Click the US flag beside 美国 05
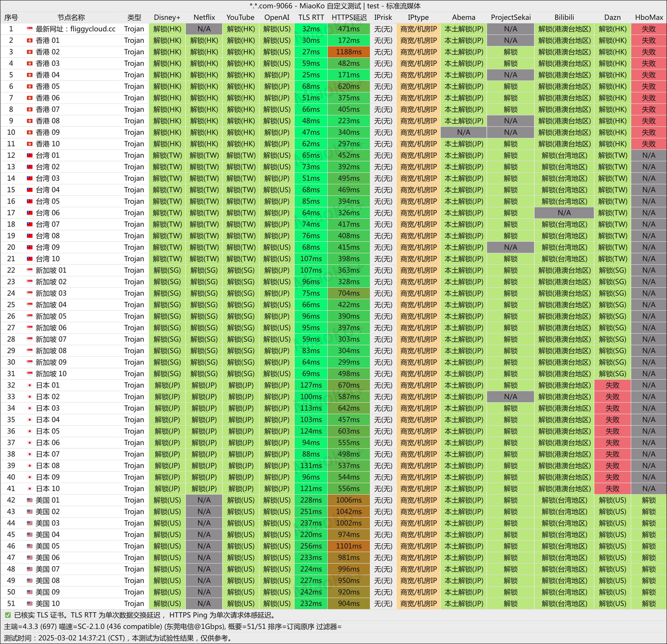The image size is (667, 644). [x=30, y=546]
